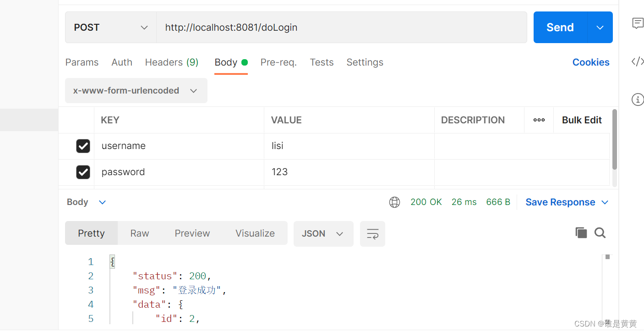Click the network globe icon

[x=394, y=202]
